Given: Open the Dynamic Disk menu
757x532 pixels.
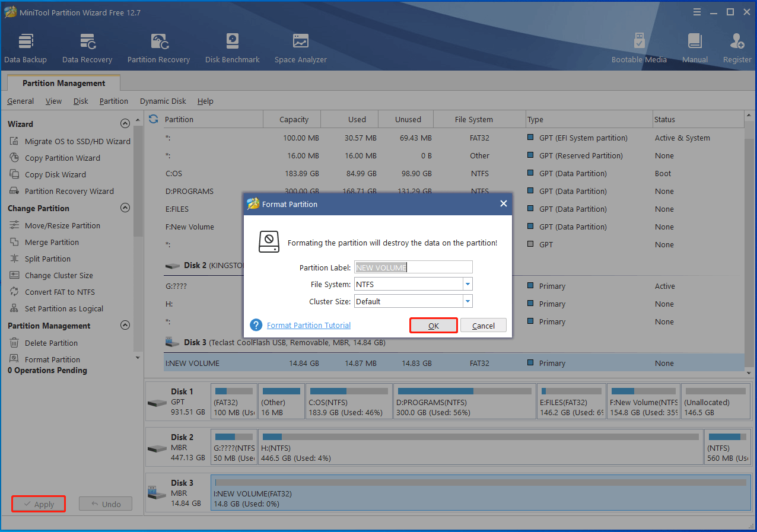Looking at the screenshot, I should click(x=163, y=101).
